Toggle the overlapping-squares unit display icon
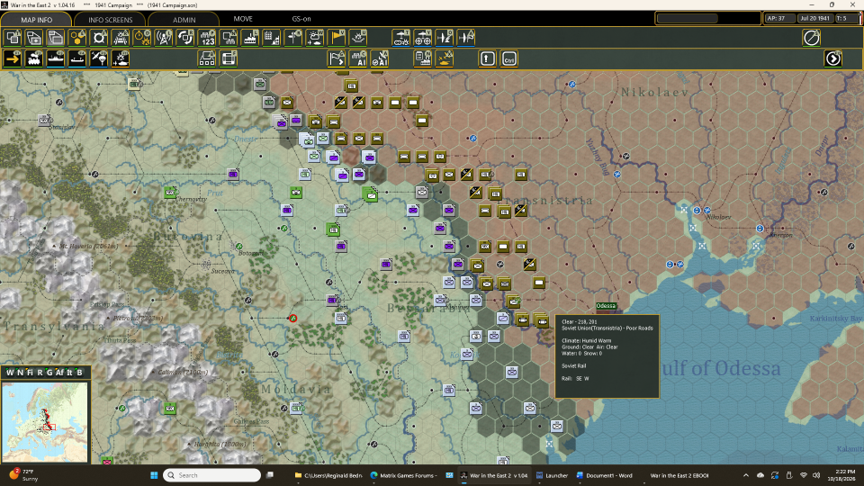Screen dimensions: 864x486 pyautogui.click(x=13, y=38)
